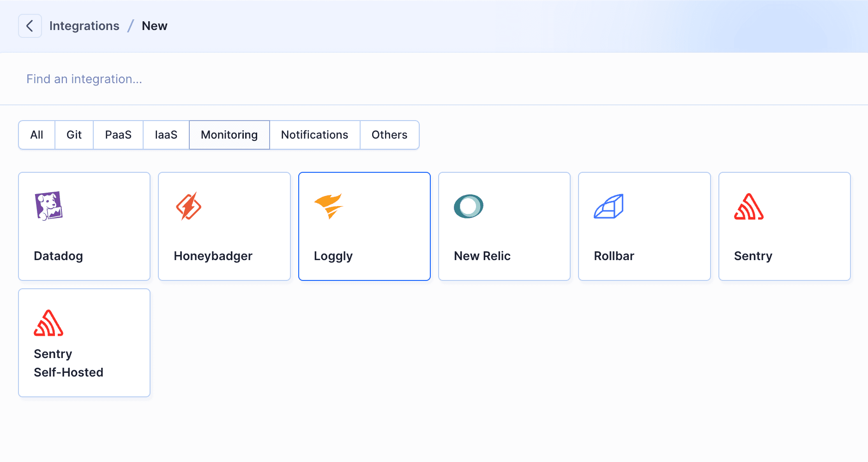Click the Loggly orange logo

(x=329, y=206)
